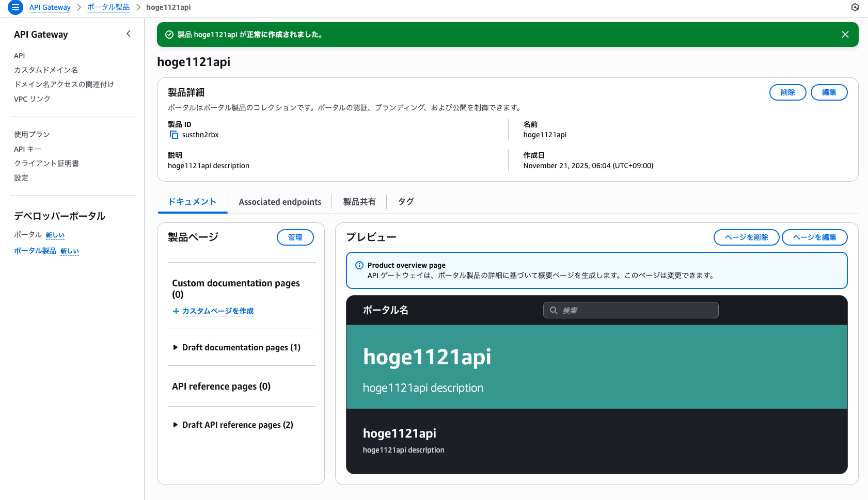Click the info icon in overview notice
Image resolution: width=868 pixels, height=500 pixels.
359,265
